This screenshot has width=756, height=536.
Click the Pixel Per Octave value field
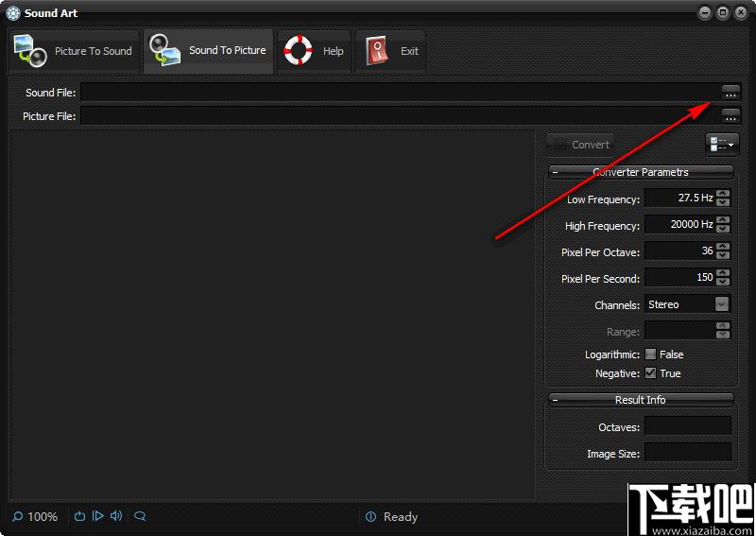pyautogui.click(x=679, y=251)
